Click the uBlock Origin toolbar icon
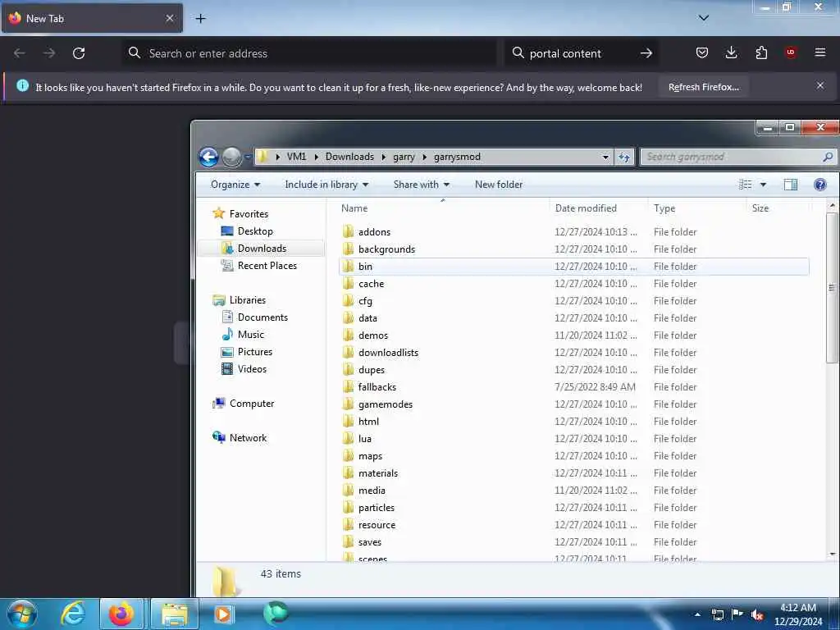Viewport: 840px width, 630px height. click(790, 52)
